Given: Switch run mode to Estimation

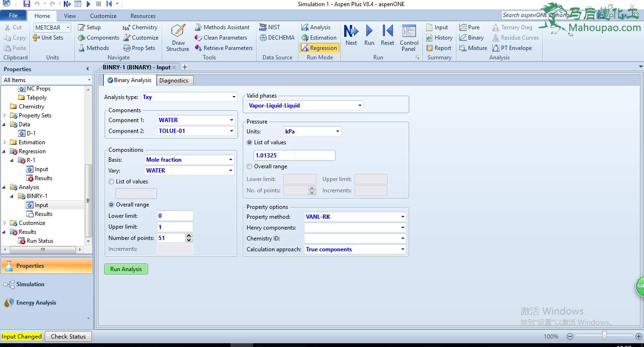Looking at the screenshot, I should tap(319, 38).
